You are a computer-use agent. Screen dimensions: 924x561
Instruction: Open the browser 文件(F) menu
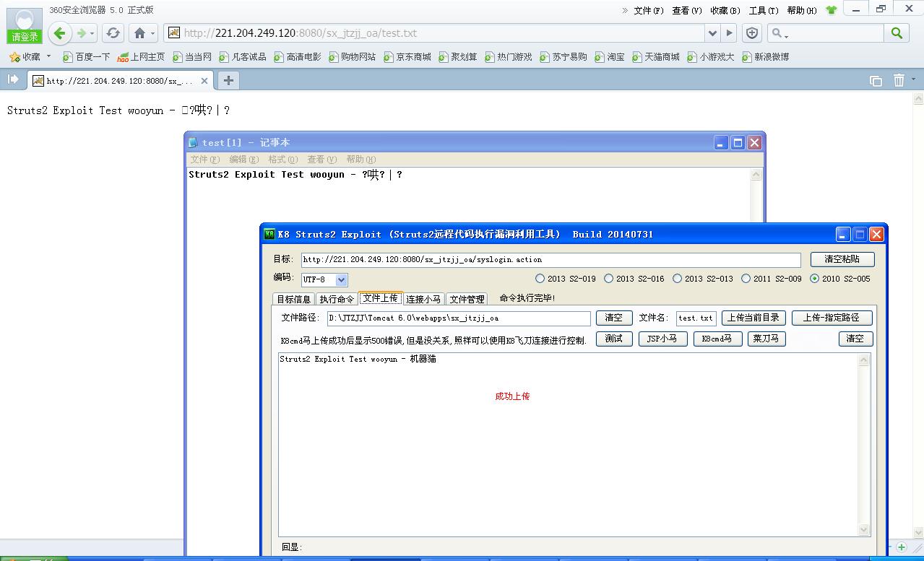(x=648, y=10)
